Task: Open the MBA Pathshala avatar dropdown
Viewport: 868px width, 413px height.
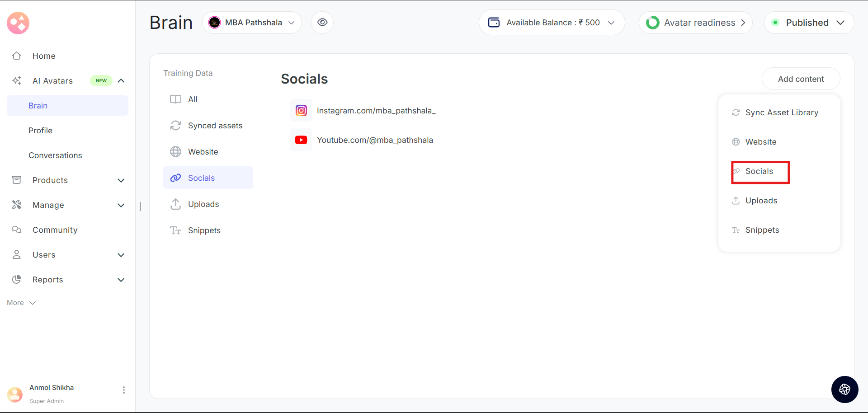Action: click(252, 23)
